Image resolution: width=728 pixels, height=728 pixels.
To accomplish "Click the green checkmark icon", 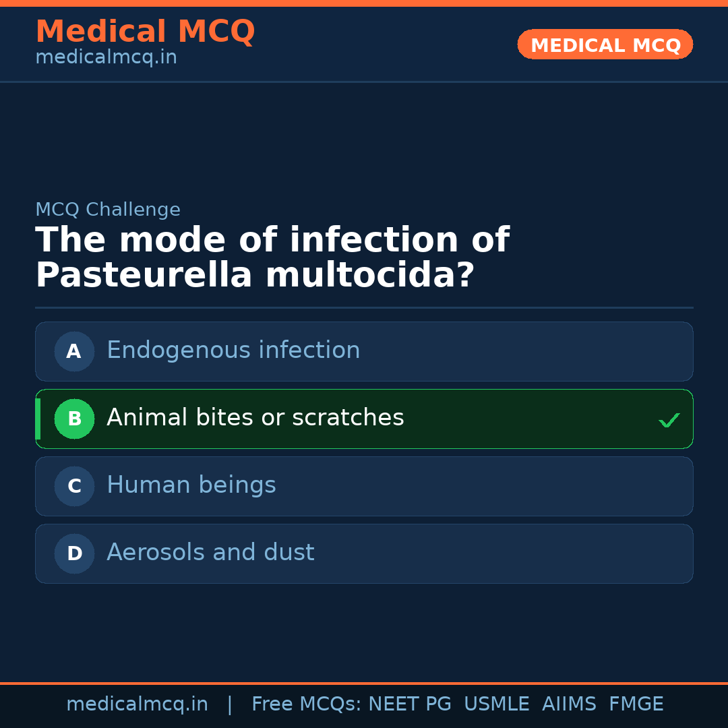I will pyautogui.click(x=669, y=420).
